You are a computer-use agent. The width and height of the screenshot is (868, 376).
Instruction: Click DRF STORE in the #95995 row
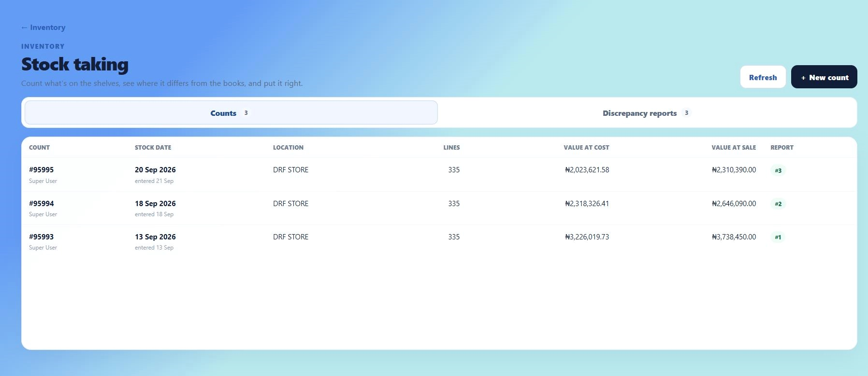point(290,170)
